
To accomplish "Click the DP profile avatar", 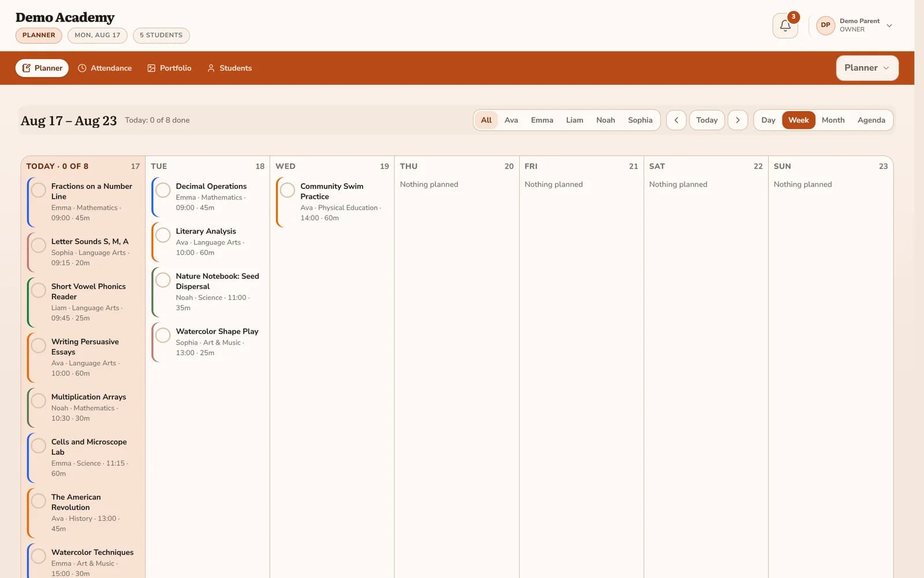I will pos(825,25).
